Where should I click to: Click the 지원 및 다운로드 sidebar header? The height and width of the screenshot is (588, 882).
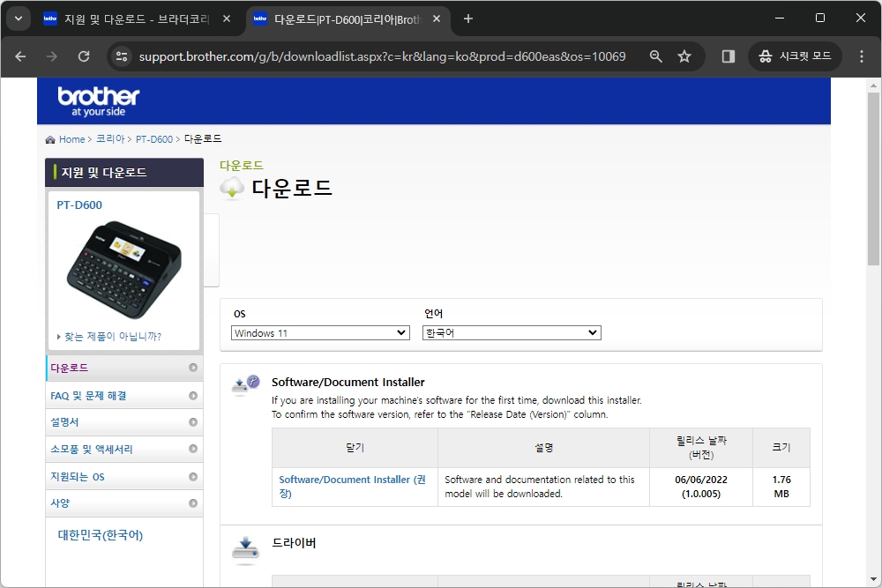[124, 172]
